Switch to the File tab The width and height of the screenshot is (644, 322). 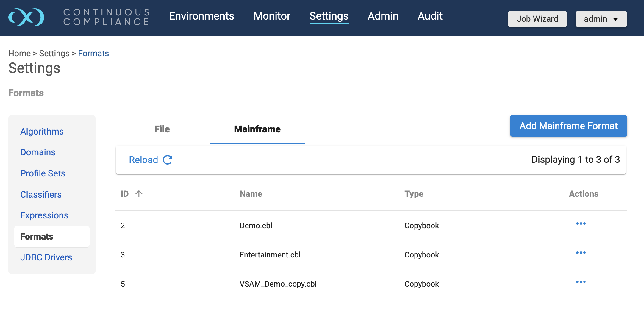click(162, 129)
